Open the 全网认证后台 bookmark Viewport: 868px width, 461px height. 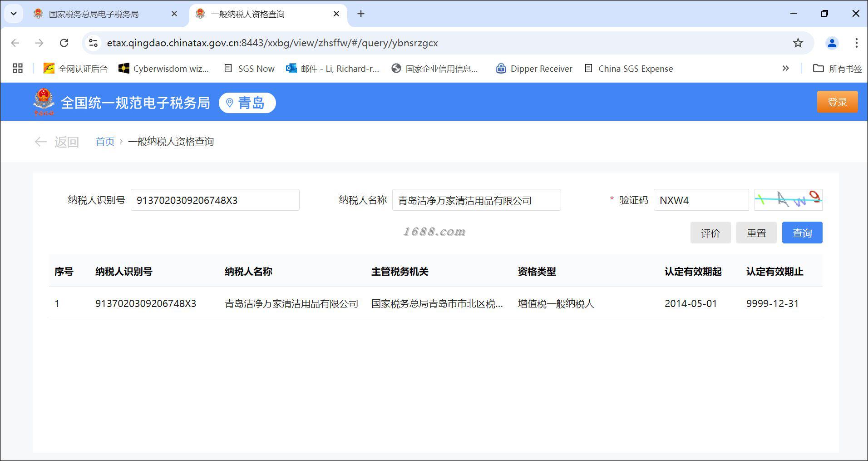click(75, 69)
